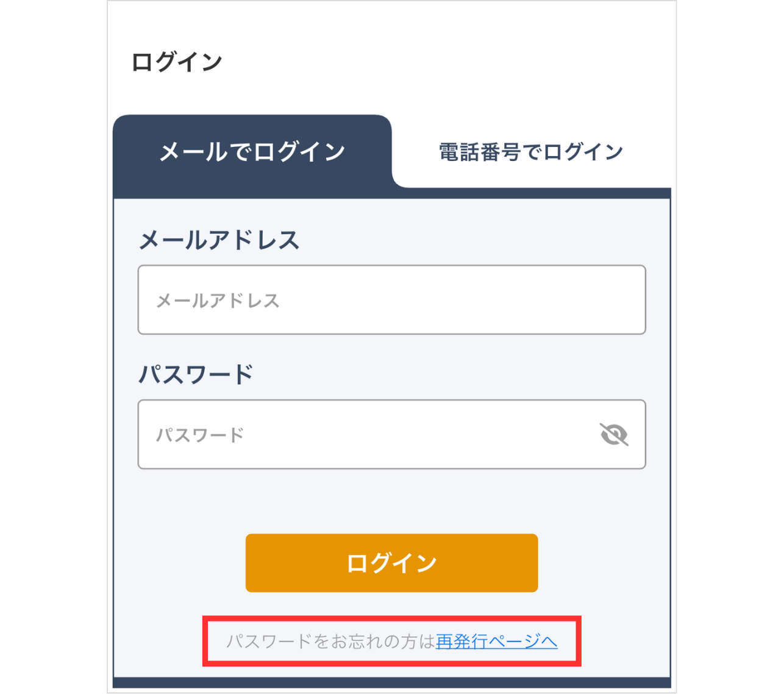Place cursor in the password box
This screenshot has width=784, height=694.
click(x=366, y=435)
